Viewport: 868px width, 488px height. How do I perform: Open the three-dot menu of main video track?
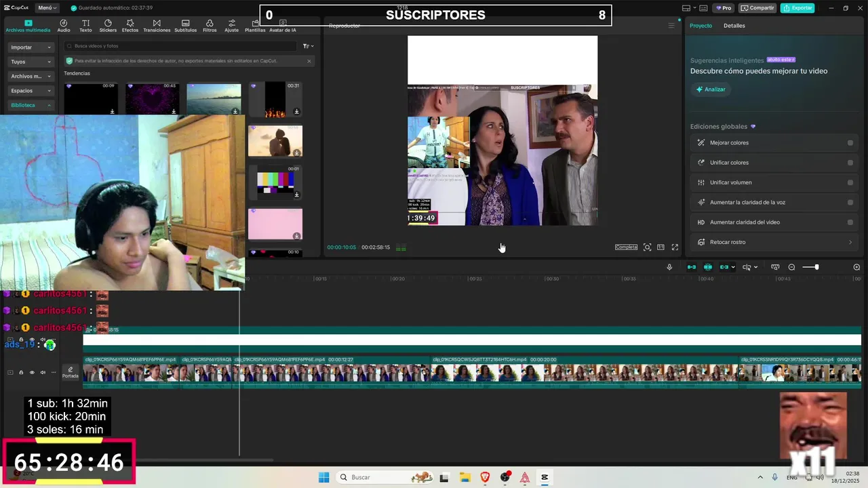pyautogui.click(x=54, y=372)
